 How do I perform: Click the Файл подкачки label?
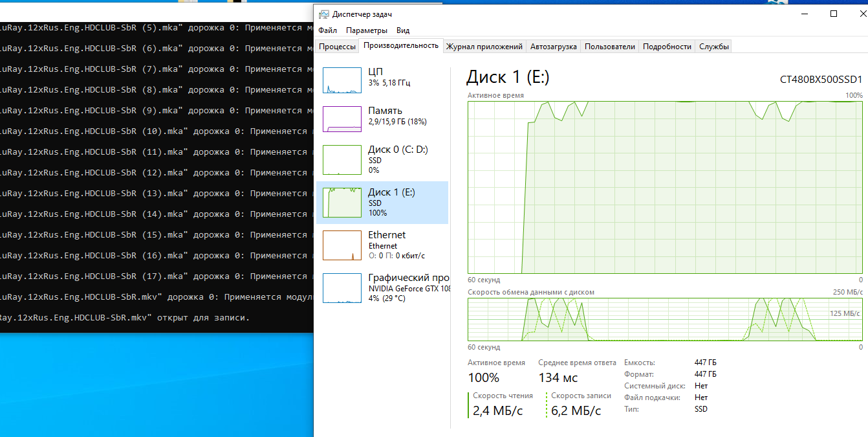652,398
